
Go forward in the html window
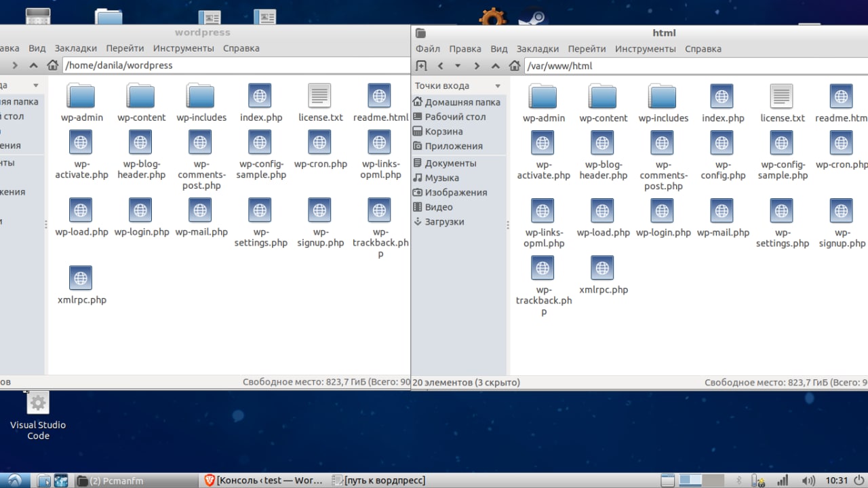pos(477,66)
